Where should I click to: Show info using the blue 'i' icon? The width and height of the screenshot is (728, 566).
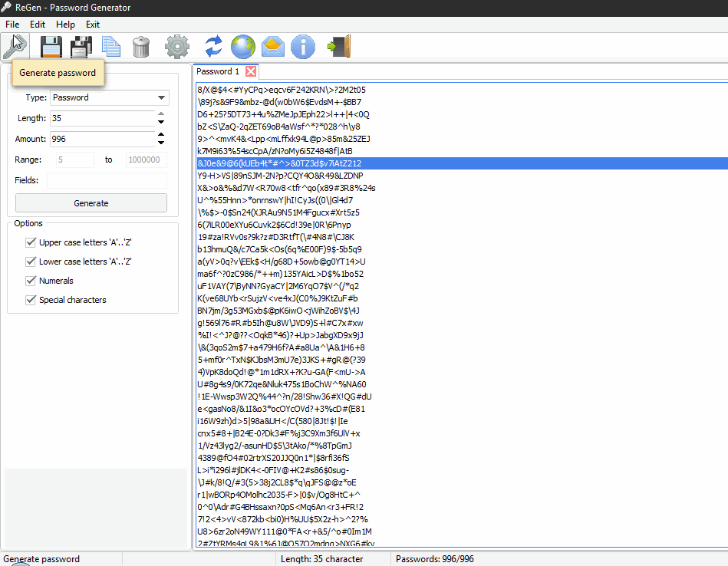303,47
